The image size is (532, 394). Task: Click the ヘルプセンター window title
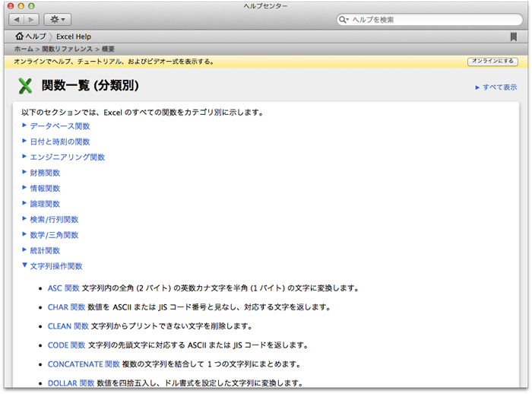[265, 6]
